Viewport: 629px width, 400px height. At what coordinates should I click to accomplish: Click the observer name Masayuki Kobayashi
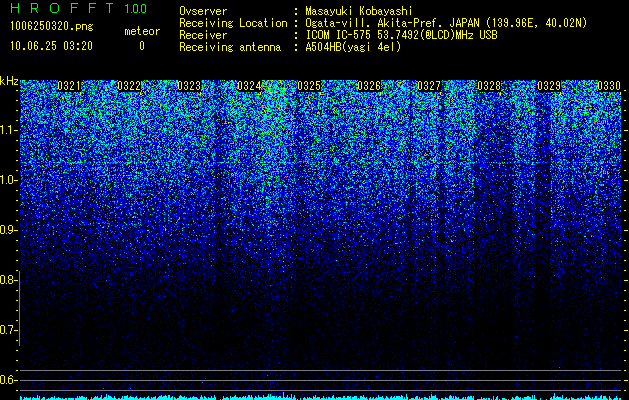[x=358, y=11]
